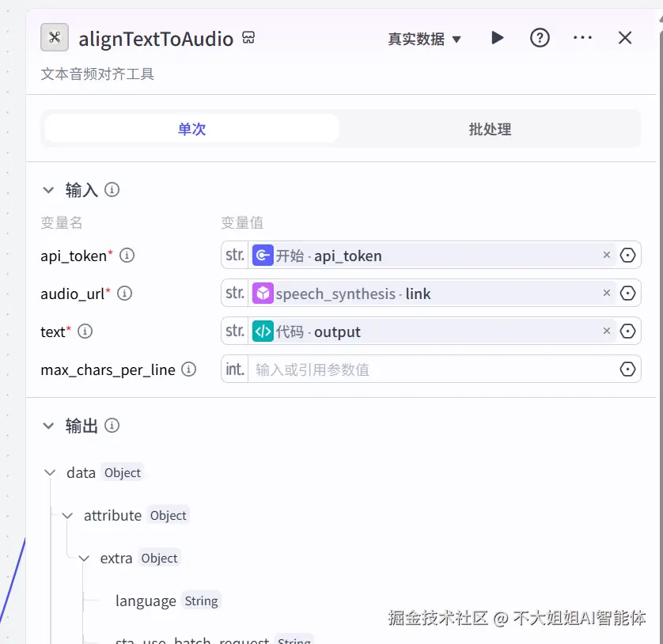Collapse the 输入 section

coord(49,189)
